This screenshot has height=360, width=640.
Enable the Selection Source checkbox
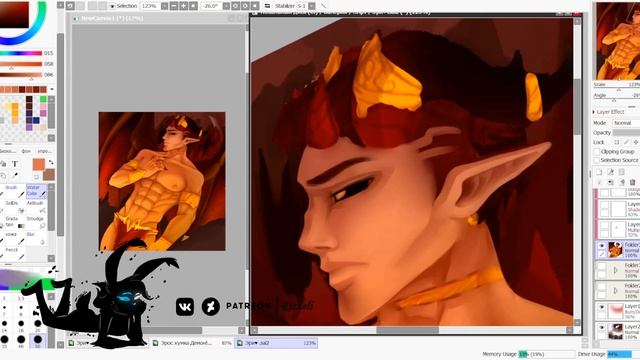596,160
